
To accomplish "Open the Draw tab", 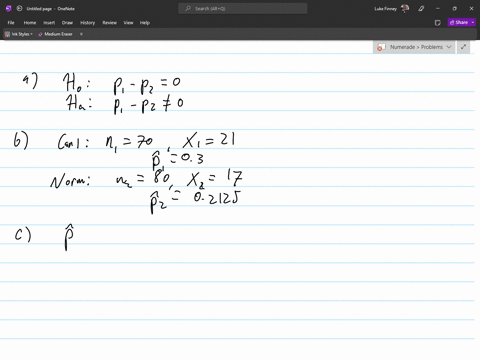I will point(67,23).
